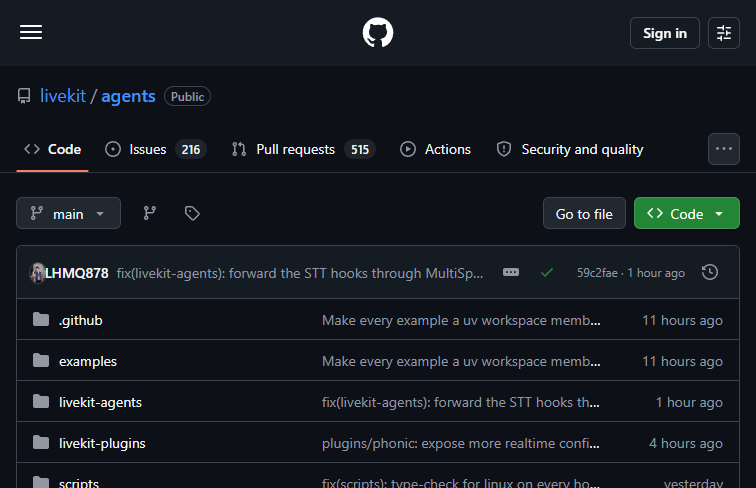Click the Security shield icon
Image resolution: width=756 pixels, height=488 pixels.
(504, 149)
